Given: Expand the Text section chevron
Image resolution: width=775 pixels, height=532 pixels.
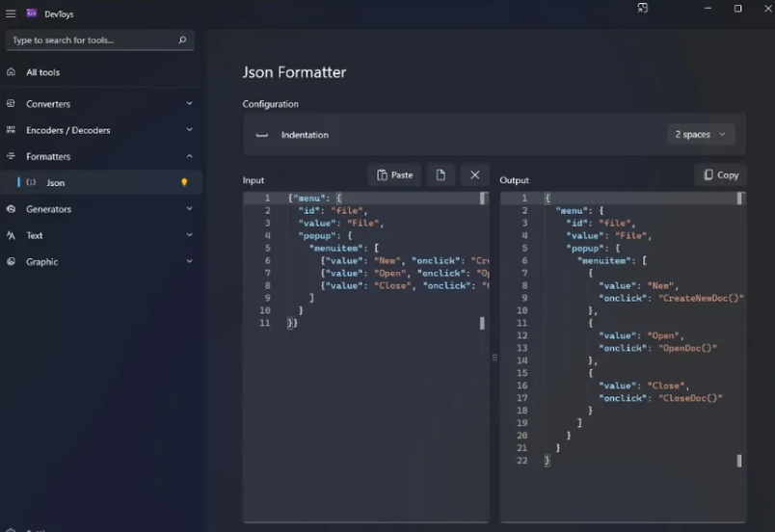Looking at the screenshot, I should coord(189,235).
